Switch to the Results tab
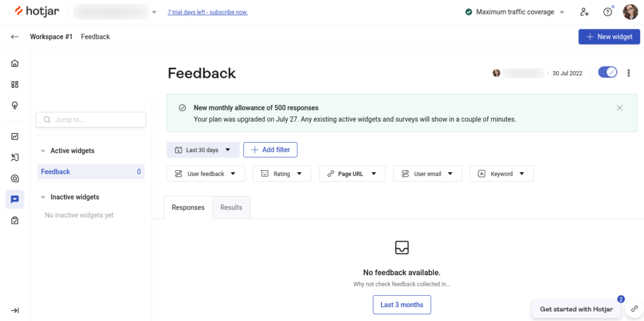The image size is (644, 321). tap(231, 207)
